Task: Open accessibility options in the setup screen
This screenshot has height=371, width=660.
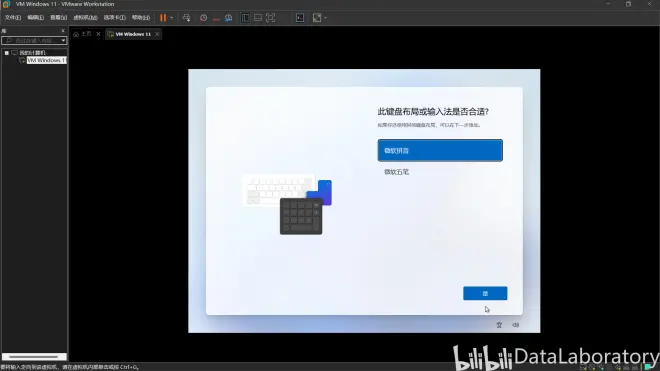Action: [499, 325]
